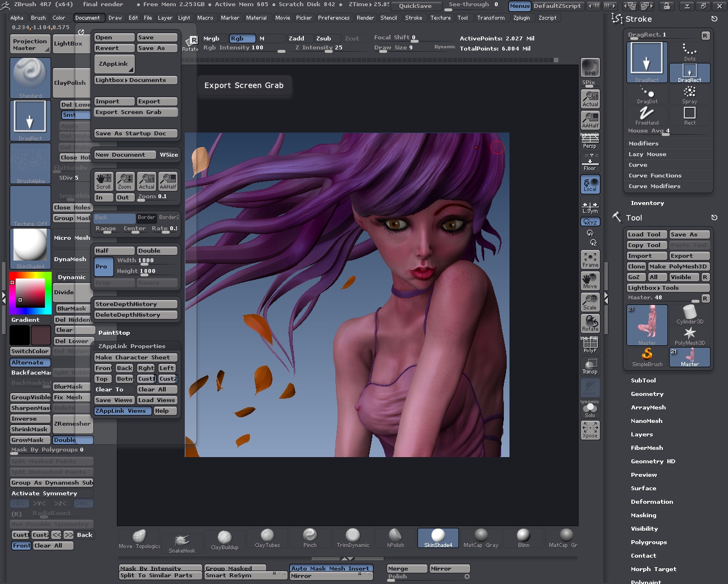Expand the SubTool subpalette
Viewport: 728px width, 584px height.
[643, 381]
